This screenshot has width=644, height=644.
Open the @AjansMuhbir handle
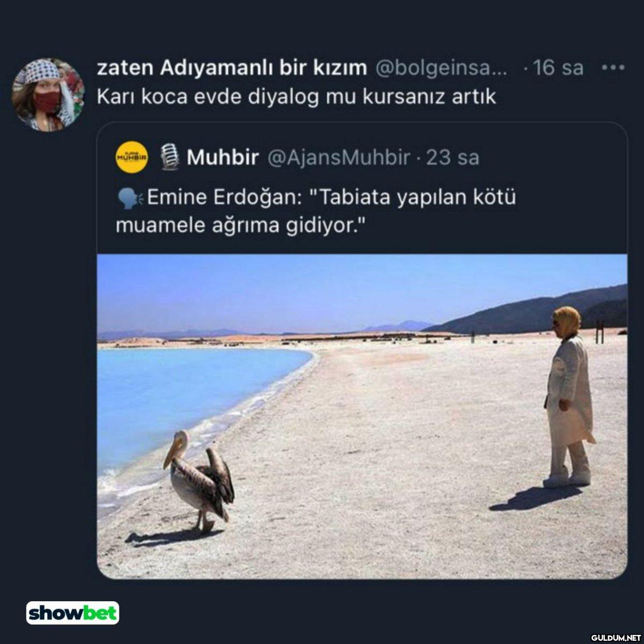(339, 158)
